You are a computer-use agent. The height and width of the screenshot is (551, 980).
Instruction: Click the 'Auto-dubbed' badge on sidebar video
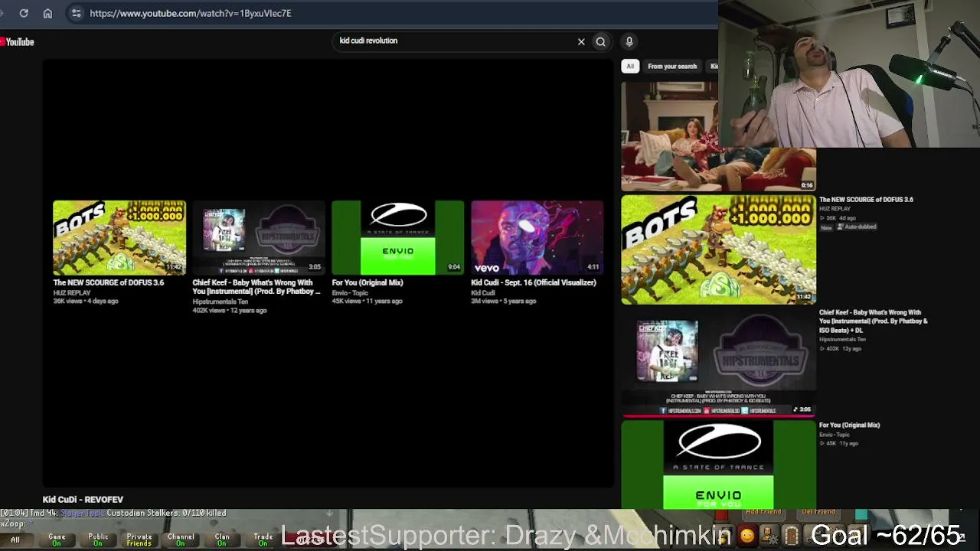(857, 227)
